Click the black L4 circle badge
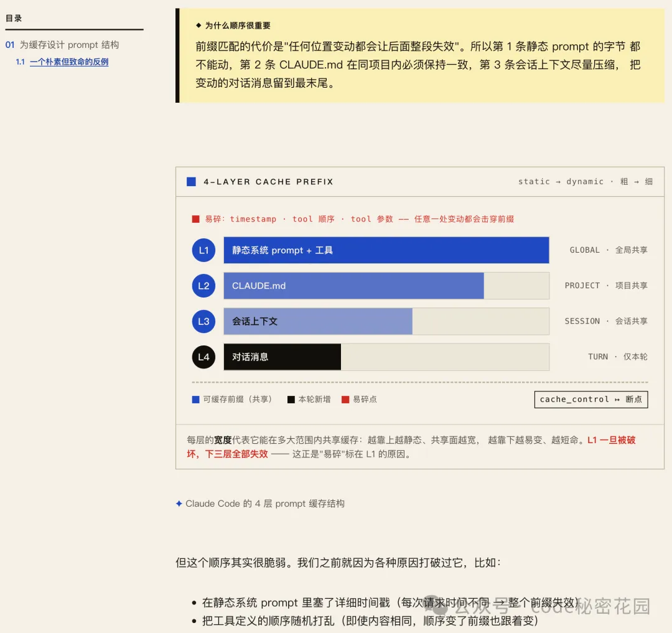Screen dimensions: 672x633 pos(203,357)
